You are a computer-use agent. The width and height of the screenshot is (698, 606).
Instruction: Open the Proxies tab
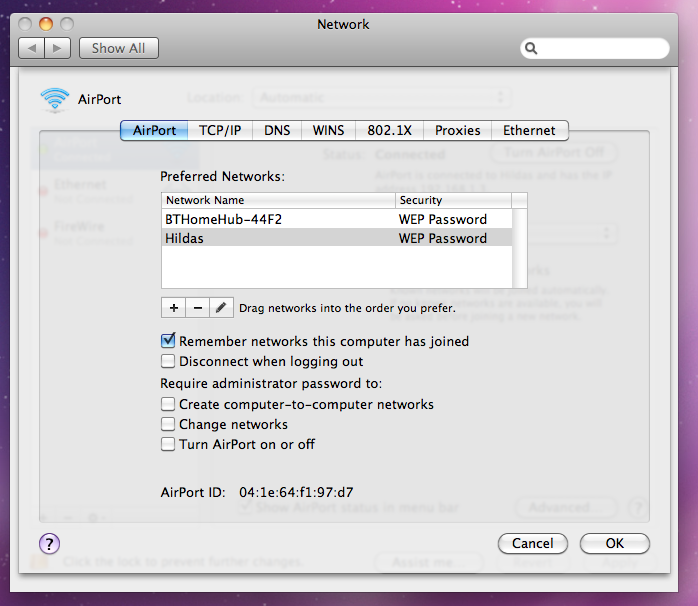click(458, 130)
